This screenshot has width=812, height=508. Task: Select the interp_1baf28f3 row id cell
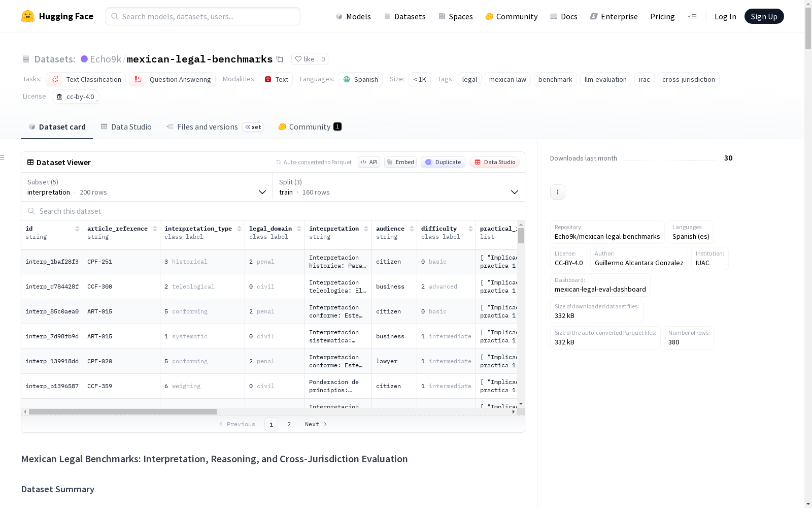coord(52,262)
